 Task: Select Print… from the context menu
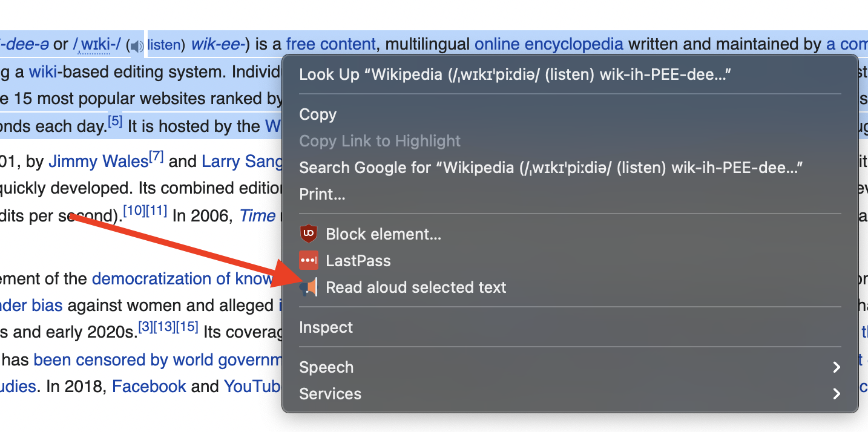click(570, 194)
